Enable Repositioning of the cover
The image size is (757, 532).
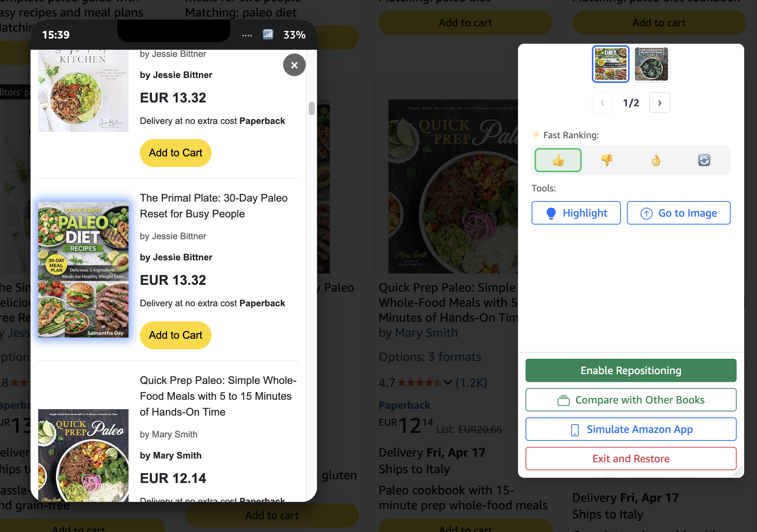tap(631, 370)
